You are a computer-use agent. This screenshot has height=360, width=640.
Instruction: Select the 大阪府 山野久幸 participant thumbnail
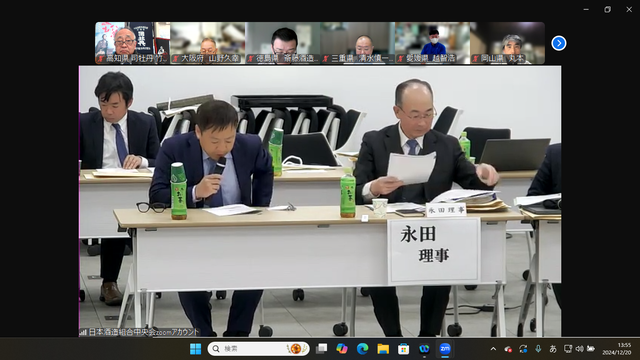click(208, 43)
